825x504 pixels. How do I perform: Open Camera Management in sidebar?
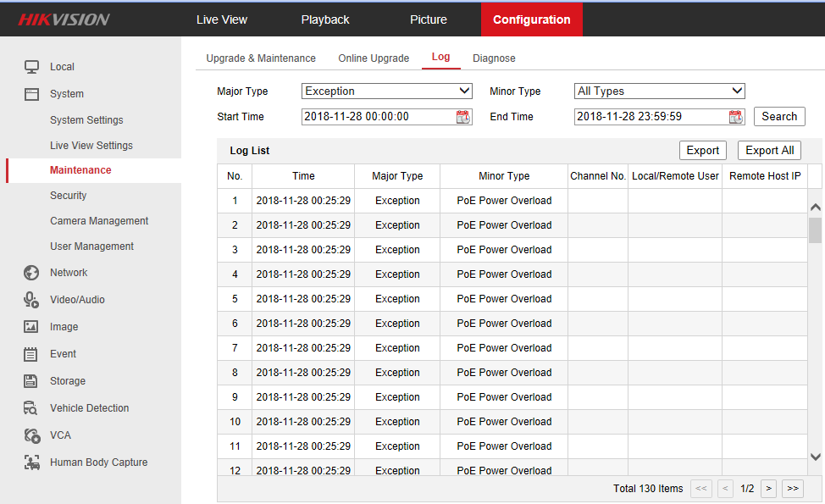click(x=99, y=221)
